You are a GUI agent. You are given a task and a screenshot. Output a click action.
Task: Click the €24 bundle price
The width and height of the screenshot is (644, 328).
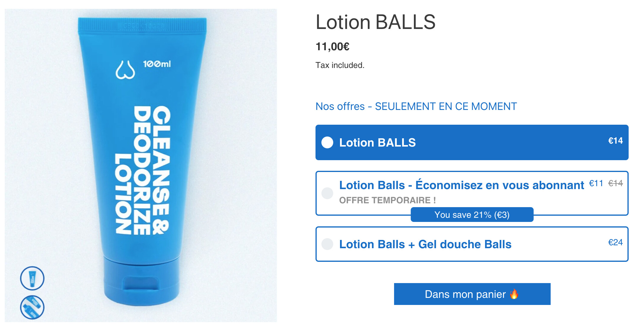pos(615,242)
